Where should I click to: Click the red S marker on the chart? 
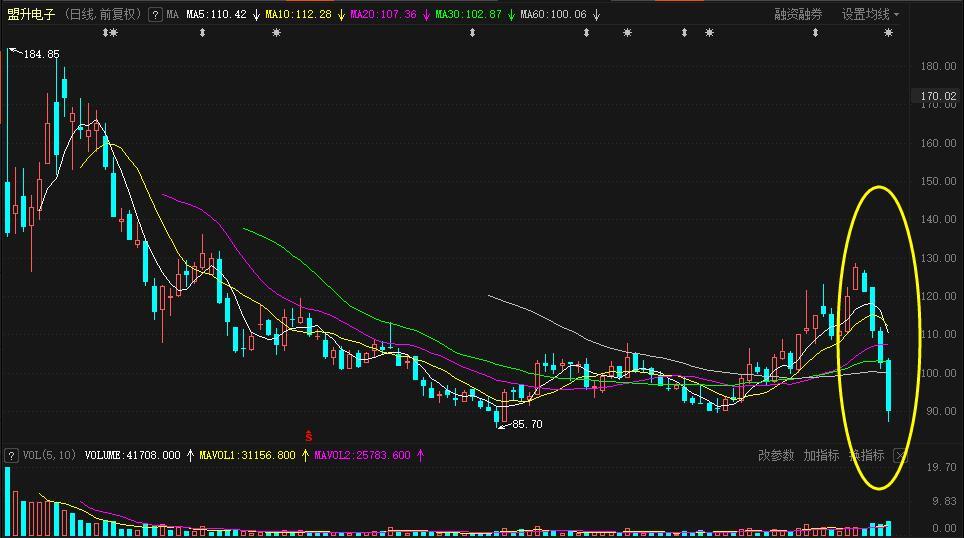(x=309, y=436)
